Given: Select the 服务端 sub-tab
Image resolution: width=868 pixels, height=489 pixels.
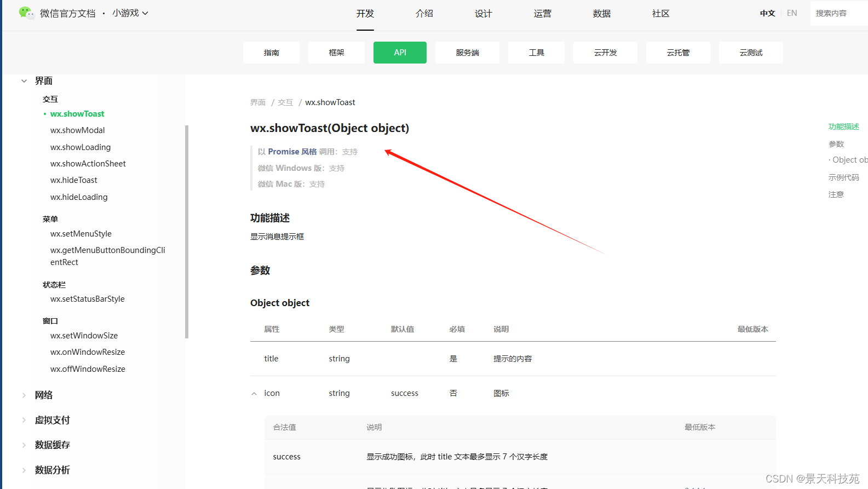Looking at the screenshot, I should point(467,53).
